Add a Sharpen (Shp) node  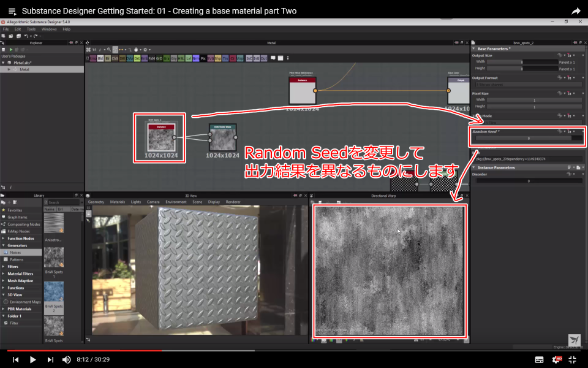[218, 59]
